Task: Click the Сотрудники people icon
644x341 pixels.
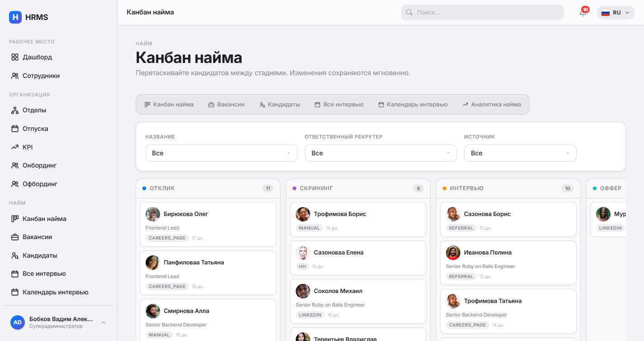Action: [15, 76]
